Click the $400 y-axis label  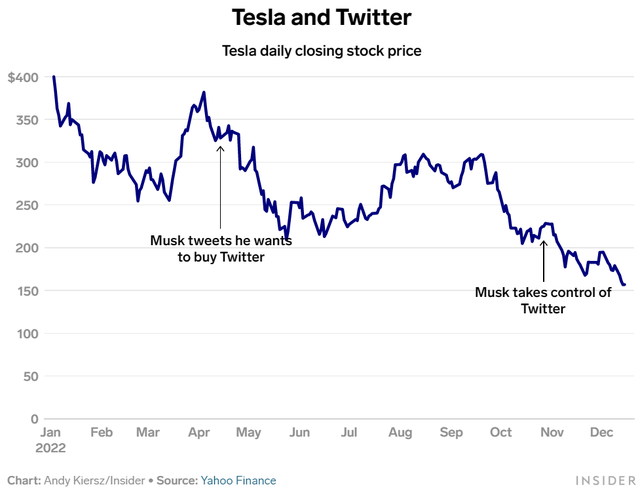click(23, 77)
